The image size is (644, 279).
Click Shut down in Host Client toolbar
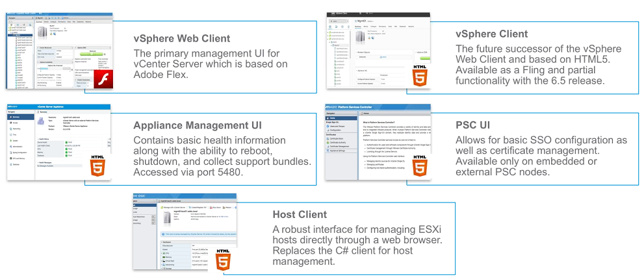[216, 208]
